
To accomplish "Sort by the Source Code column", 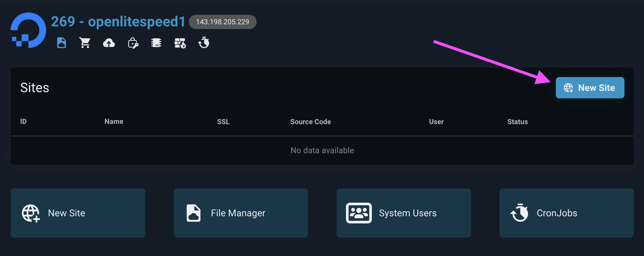I will point(310,122).
